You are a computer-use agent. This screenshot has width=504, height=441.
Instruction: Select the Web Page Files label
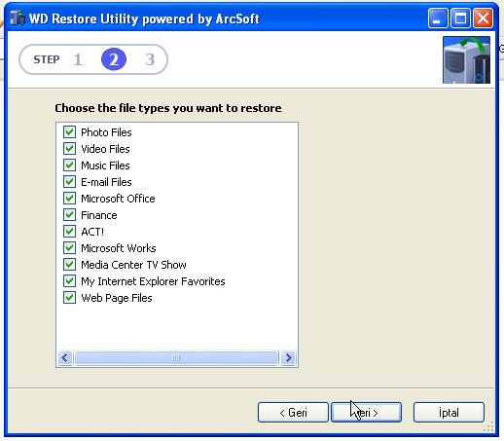[117, 298]
